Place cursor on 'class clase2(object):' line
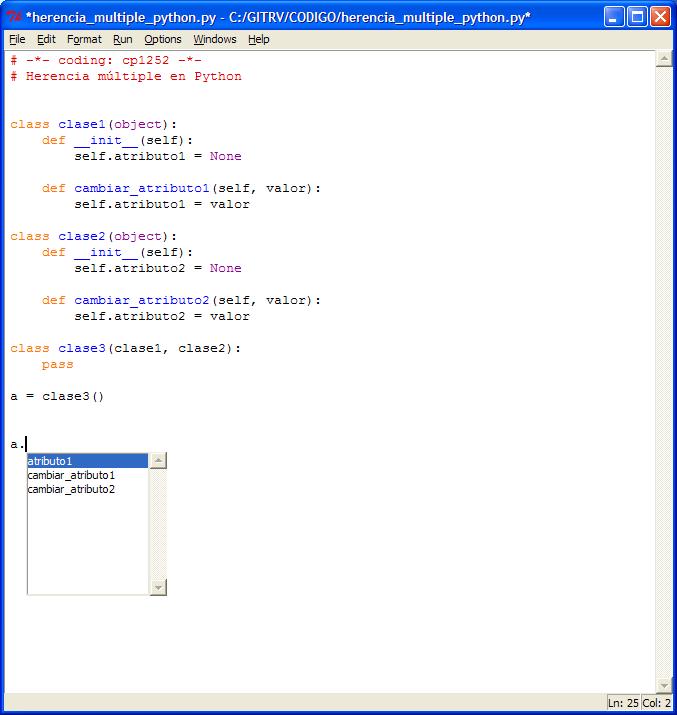The image size is (677, 715). 93,236
